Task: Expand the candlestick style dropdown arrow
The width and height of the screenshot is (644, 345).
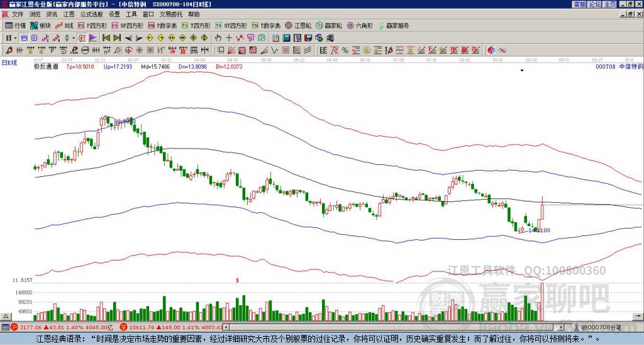Action: click(74, 38)
